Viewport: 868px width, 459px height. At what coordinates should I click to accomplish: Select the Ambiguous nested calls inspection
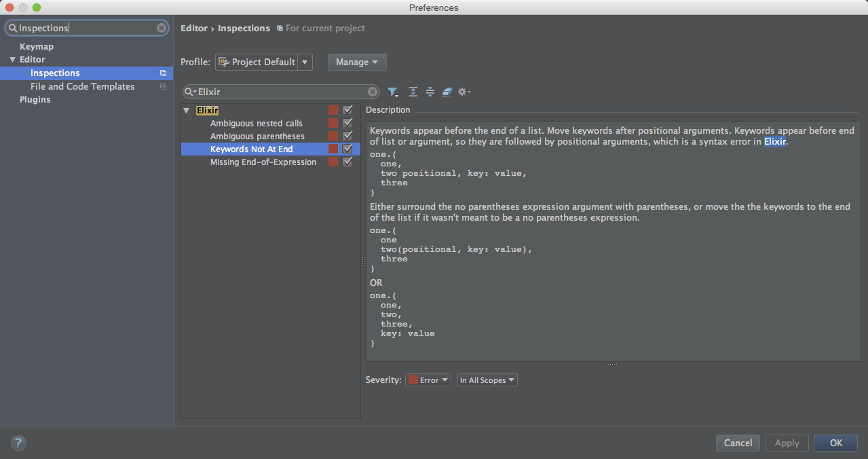tap(257, 124)
